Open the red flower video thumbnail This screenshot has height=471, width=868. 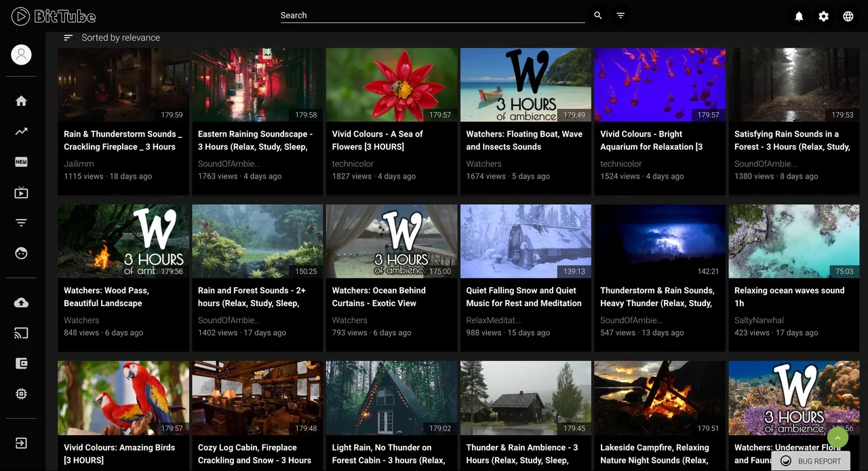(x=391, y=85)
